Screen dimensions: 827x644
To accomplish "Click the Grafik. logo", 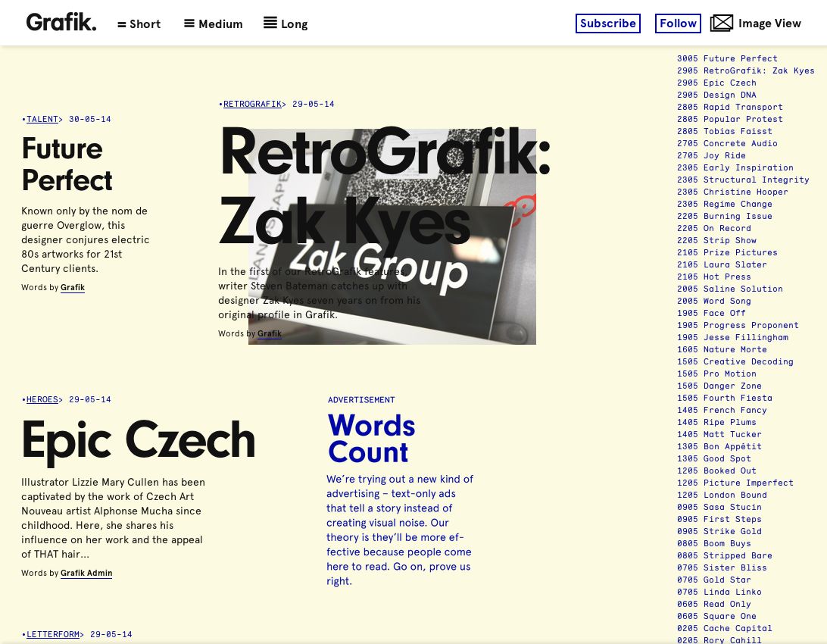I will point(61,22).
